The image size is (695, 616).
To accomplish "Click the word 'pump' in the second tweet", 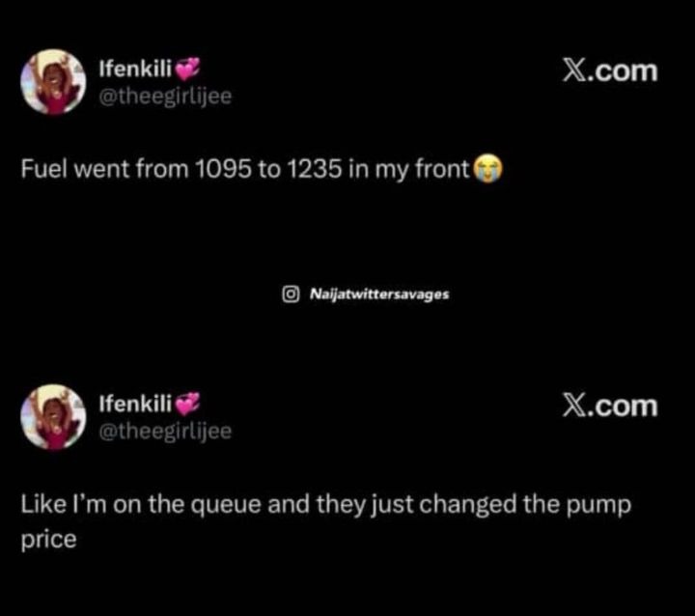I will coord(603,507).
